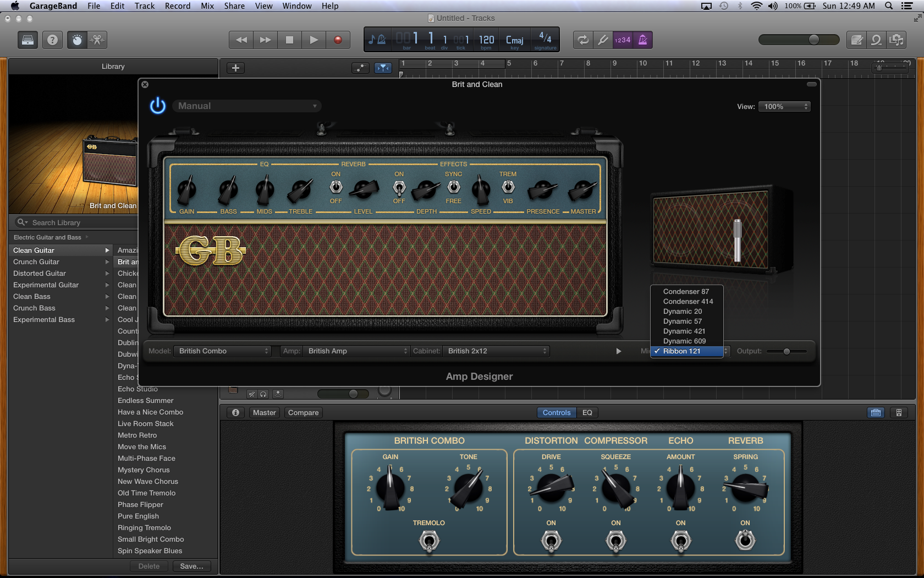
Task: Click the Rewind transport button
Action: (241, 40)
